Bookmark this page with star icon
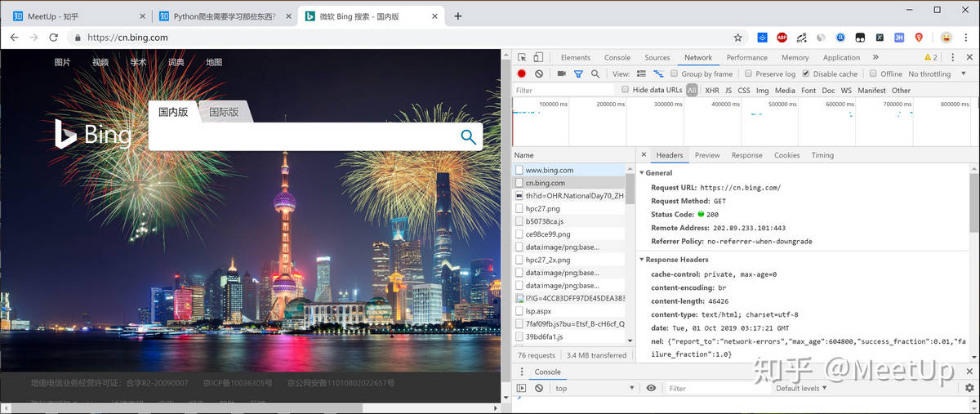Viewport: 980px width, 414px height. [737, 38]
